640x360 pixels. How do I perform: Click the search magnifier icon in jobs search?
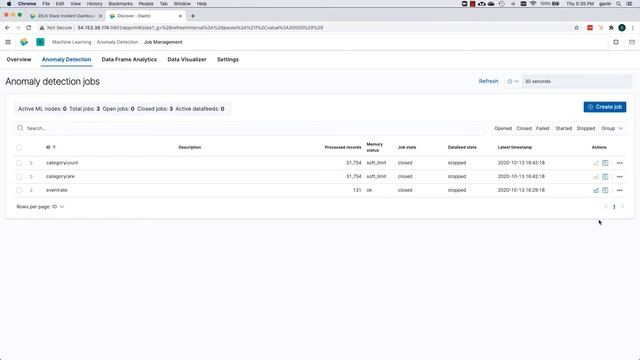(20, 128)
